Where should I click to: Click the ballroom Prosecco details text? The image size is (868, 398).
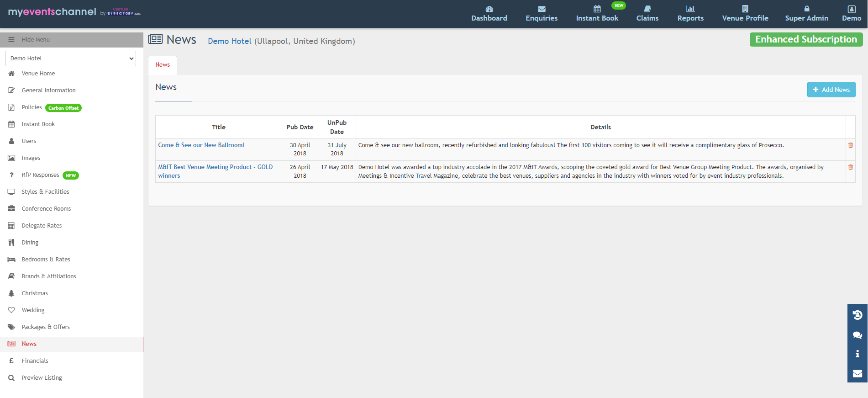tap(571, 145)
